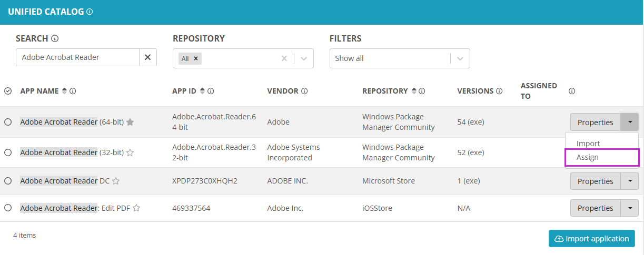Click the APP ID column header
This screenshot has width=644, height=255.
pyautogui.click(x=184, y=91)
